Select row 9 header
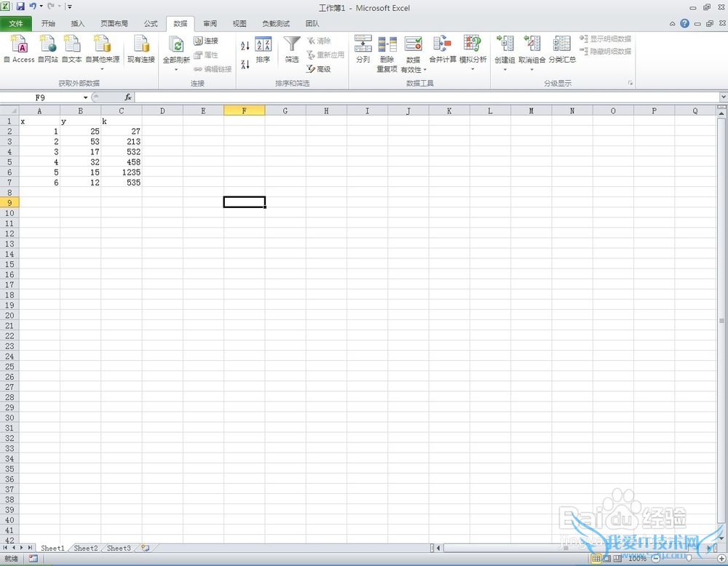Image resolution: width=728 pixels, height=566 pixels. click(x=9, y=203)
